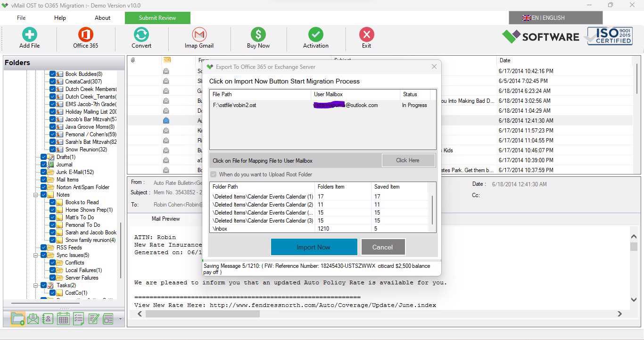This screenshot has width=644, height=340.
Task: Switch to the journal view icon
Action: tap(108, 319)
